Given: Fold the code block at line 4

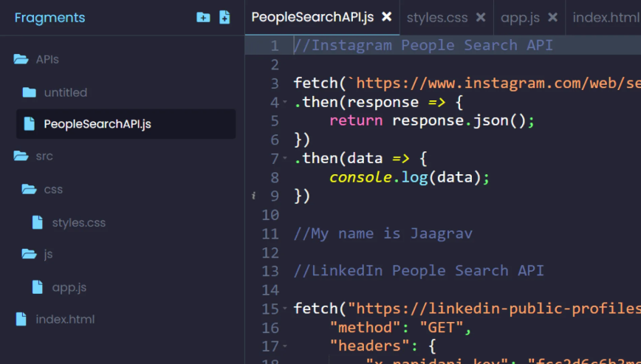Looking at the screenshot, I should tap(285, 103).
